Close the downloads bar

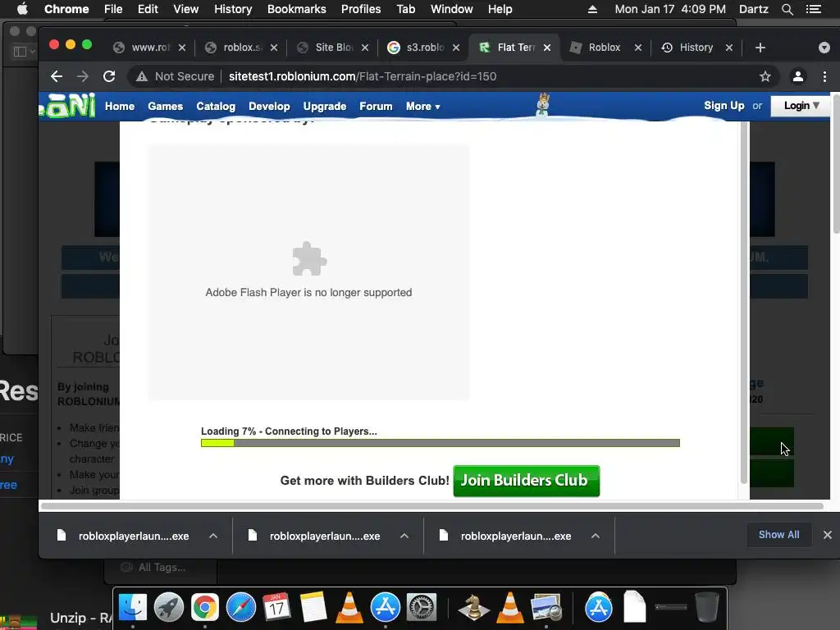[827, 535]
